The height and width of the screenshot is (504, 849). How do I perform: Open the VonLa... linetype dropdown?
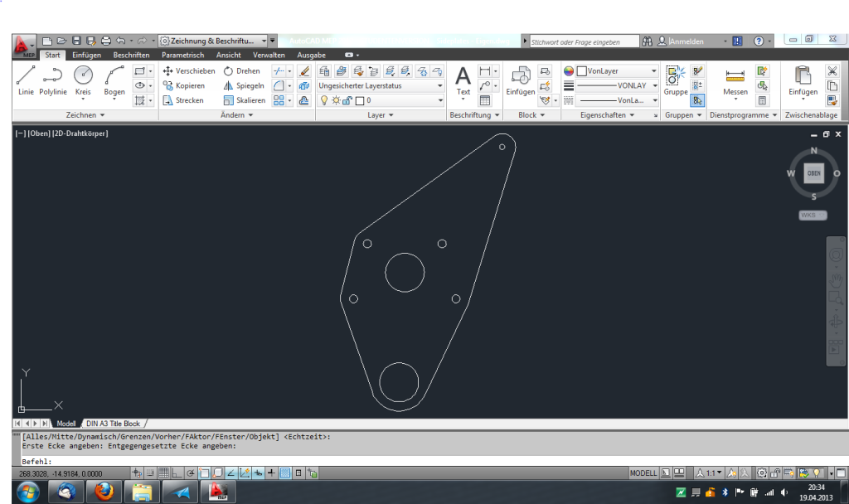pos(617,100)
